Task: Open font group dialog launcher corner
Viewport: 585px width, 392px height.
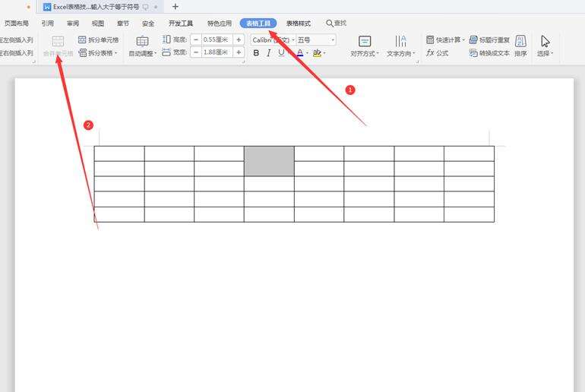Action: tap(417, 62)
